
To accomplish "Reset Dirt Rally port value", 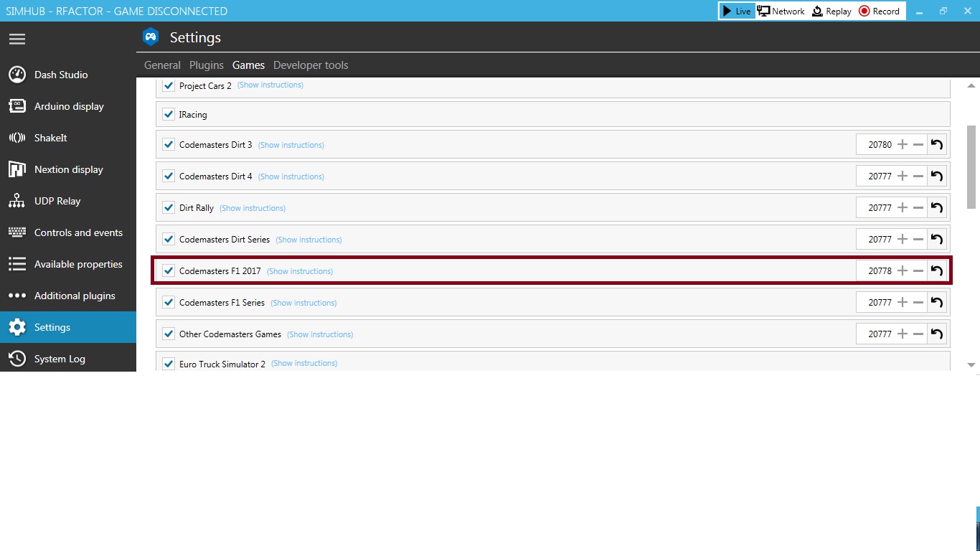I will tap(936, 207).
